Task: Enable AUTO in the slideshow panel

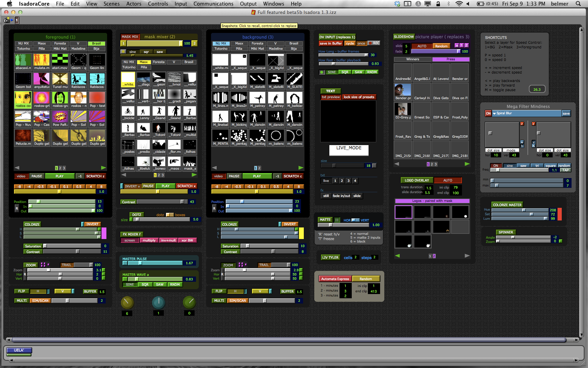Action: [x=422, y=46]
